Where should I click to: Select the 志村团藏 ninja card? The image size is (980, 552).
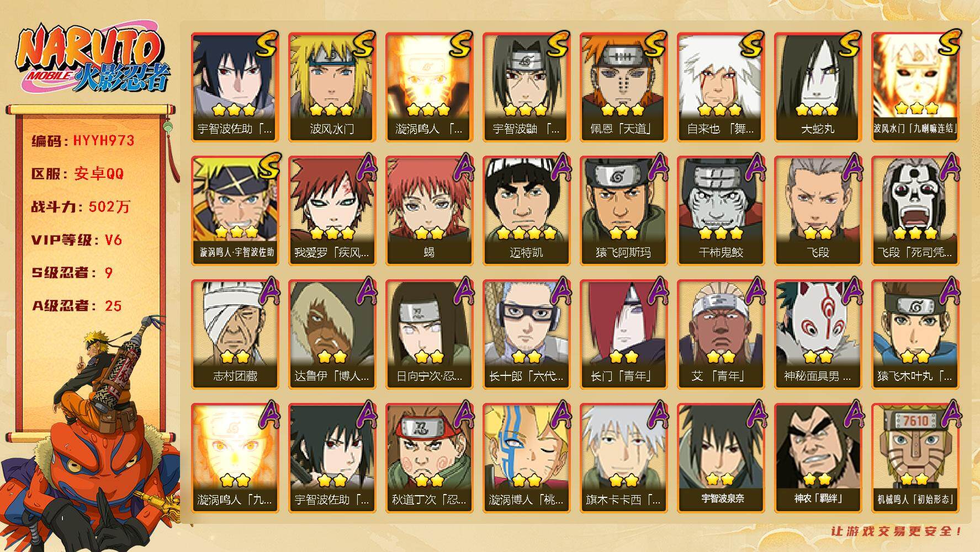[x=235, y=334]
